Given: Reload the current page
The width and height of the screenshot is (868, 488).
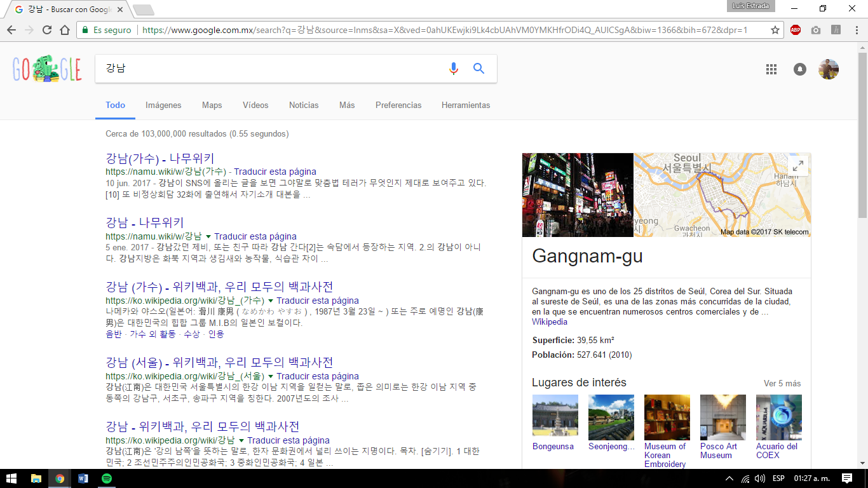Looking at the screenshot, I should (x=47, y=30).
